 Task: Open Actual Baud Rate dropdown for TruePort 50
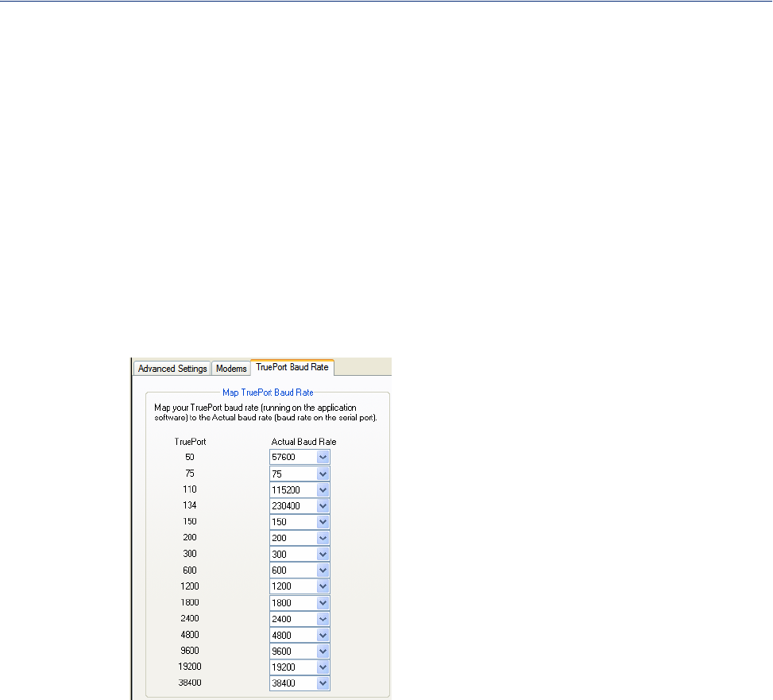(x=323, y=457)
